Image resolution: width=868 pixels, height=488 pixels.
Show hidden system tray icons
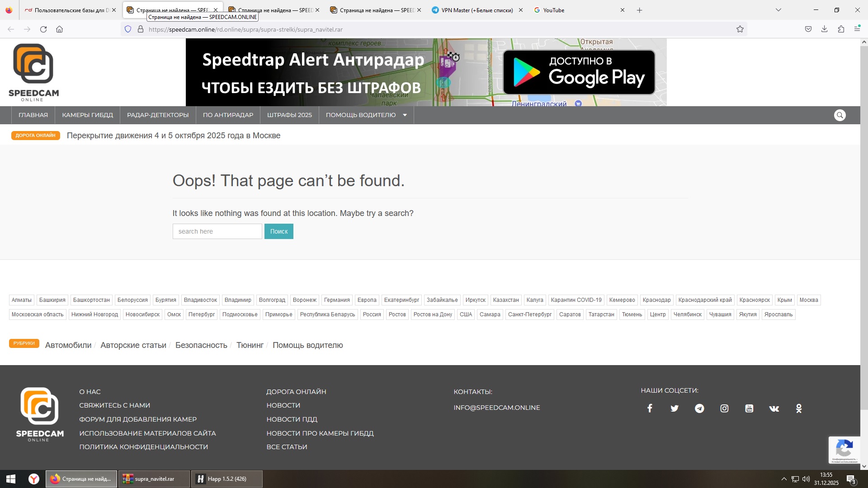click(x=784, y=479)
